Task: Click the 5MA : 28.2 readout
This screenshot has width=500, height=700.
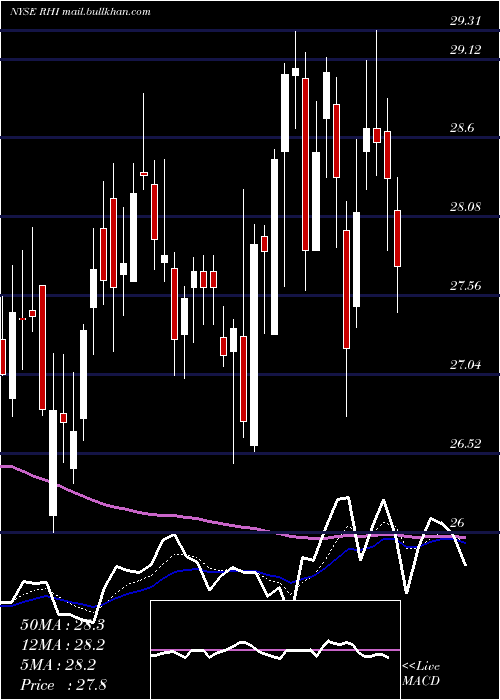Action: [x=58, y=666]
